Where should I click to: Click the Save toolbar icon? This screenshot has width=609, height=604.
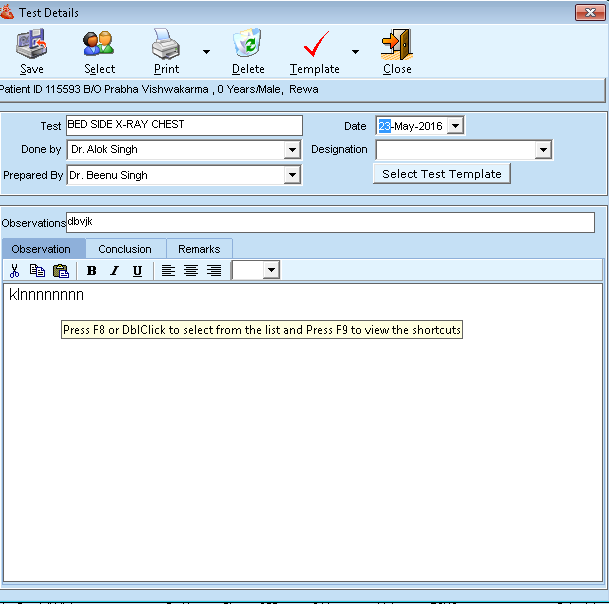point(32,45)
